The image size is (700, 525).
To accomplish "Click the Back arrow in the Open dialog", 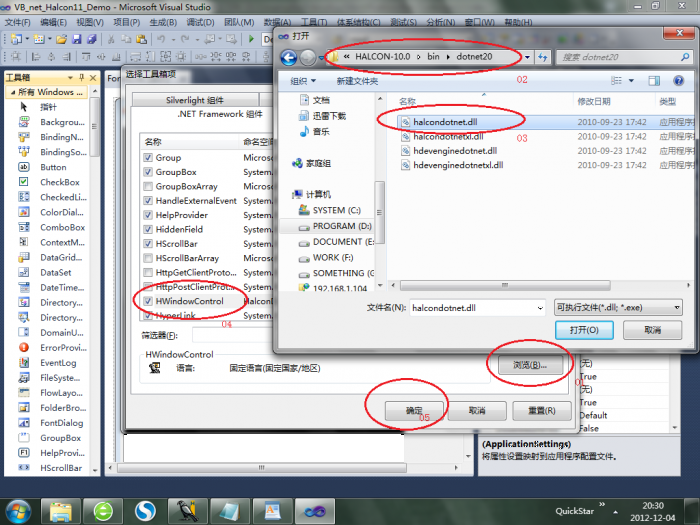I will point(288,57).
